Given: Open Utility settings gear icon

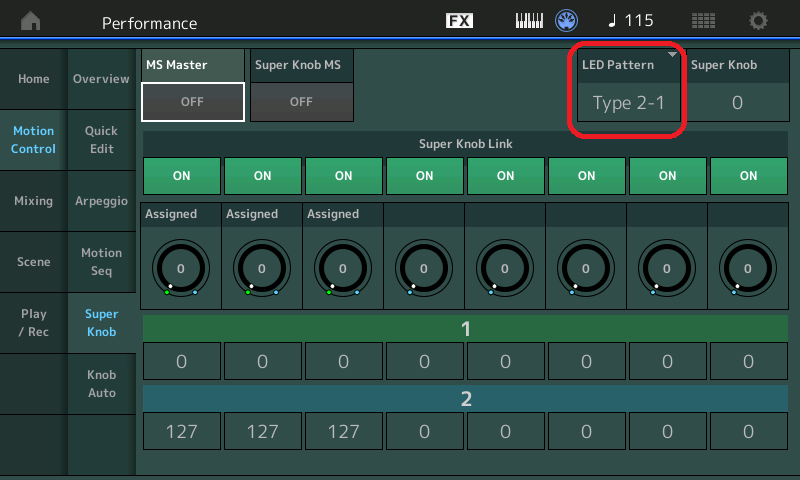Looking at the screenshot, I should coord(758,21).
